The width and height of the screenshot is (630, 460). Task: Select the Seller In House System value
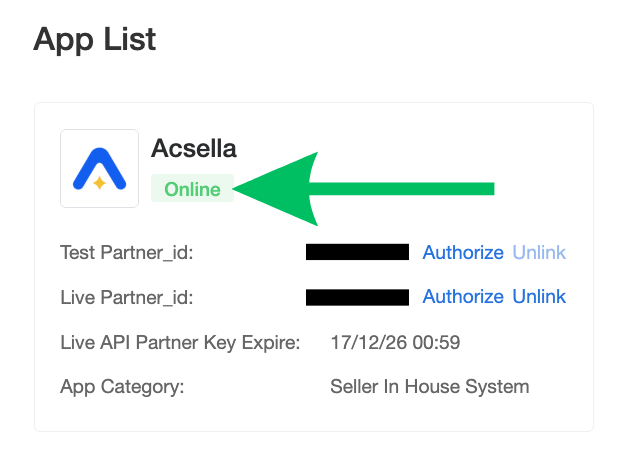coord(430,386)
